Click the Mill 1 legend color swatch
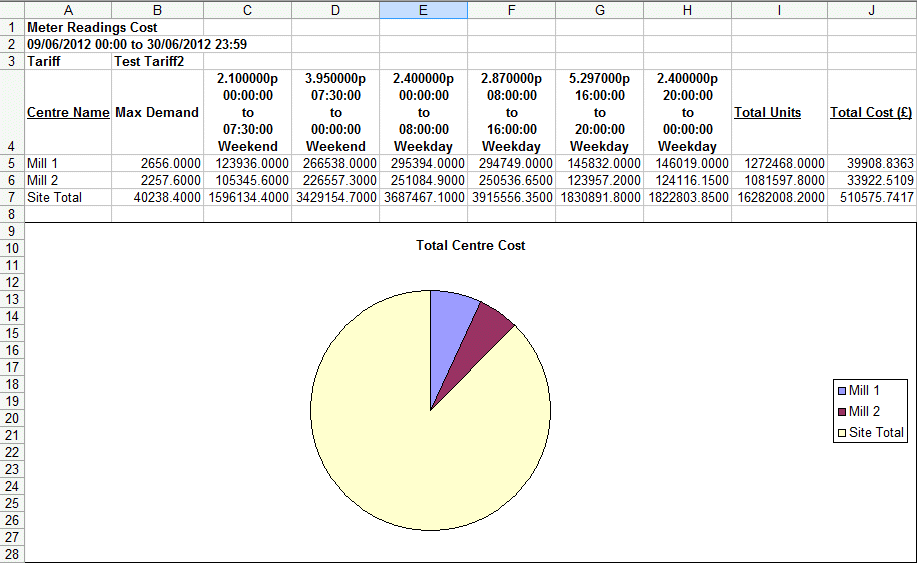917x563 pixels. pyautogui.click(x=842, y=391)
